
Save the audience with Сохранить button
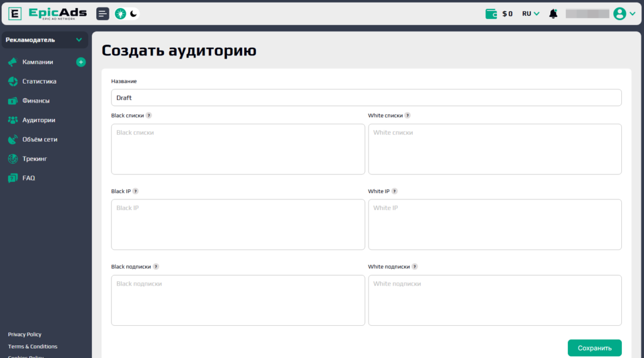click(x=594, y=348)
